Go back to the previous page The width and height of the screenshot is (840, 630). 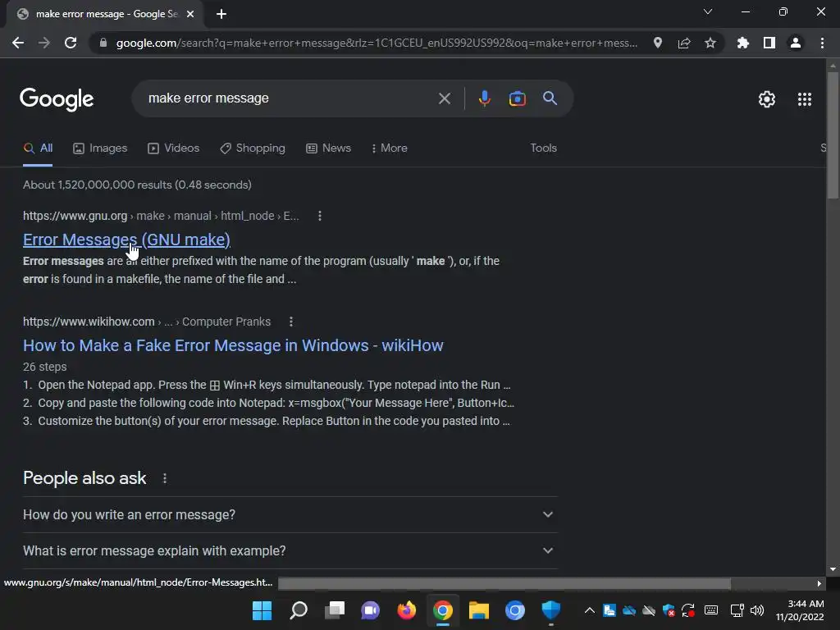[18, 43]
